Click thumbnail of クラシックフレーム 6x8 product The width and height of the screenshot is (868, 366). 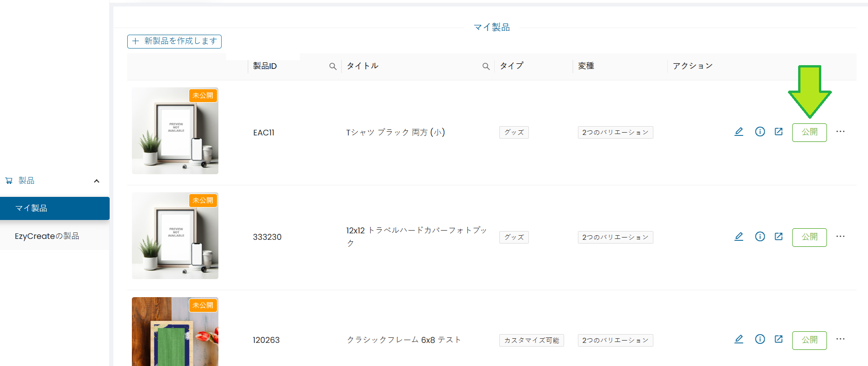[x=175, y=332]
